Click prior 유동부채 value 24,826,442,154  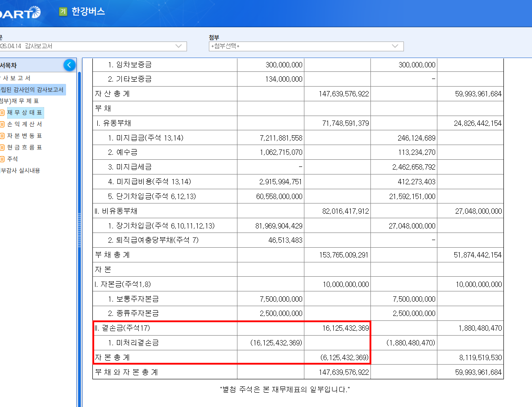click(478, 124)
